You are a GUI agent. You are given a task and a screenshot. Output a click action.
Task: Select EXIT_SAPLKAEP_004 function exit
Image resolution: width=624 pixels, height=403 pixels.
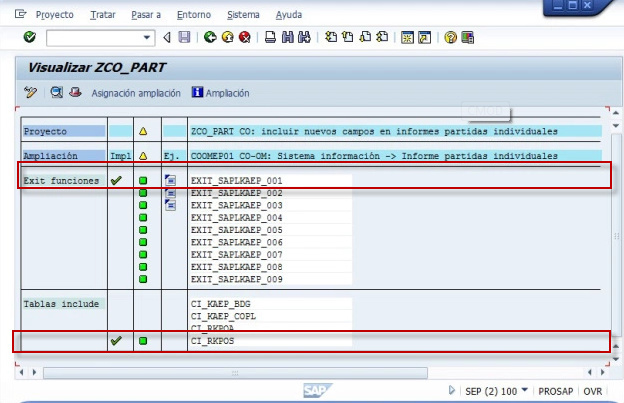(x=236, y=218)
